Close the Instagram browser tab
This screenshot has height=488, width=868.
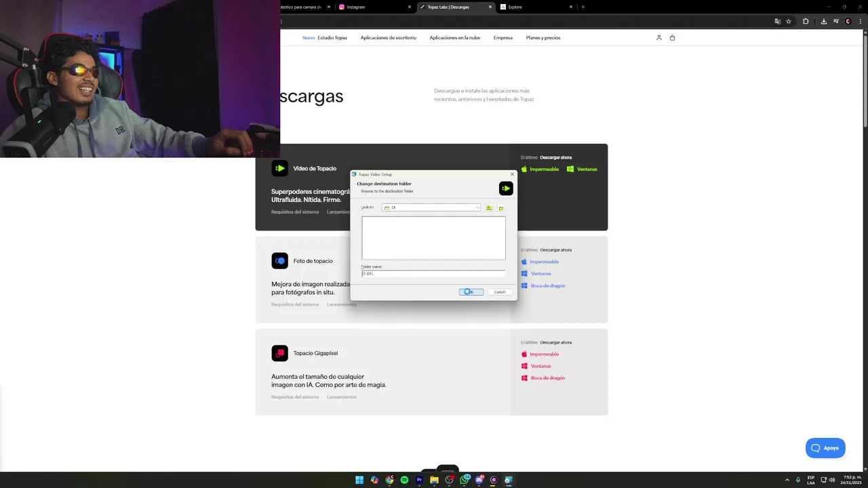pos(410,7)
